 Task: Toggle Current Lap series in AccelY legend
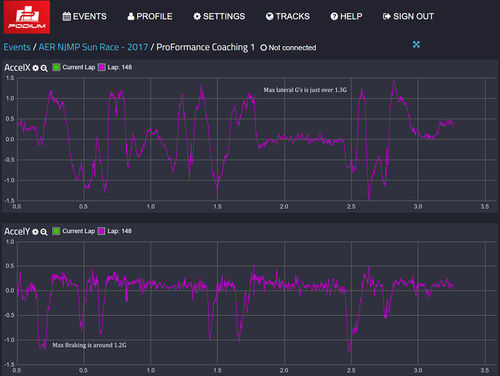tap(56, 231)
